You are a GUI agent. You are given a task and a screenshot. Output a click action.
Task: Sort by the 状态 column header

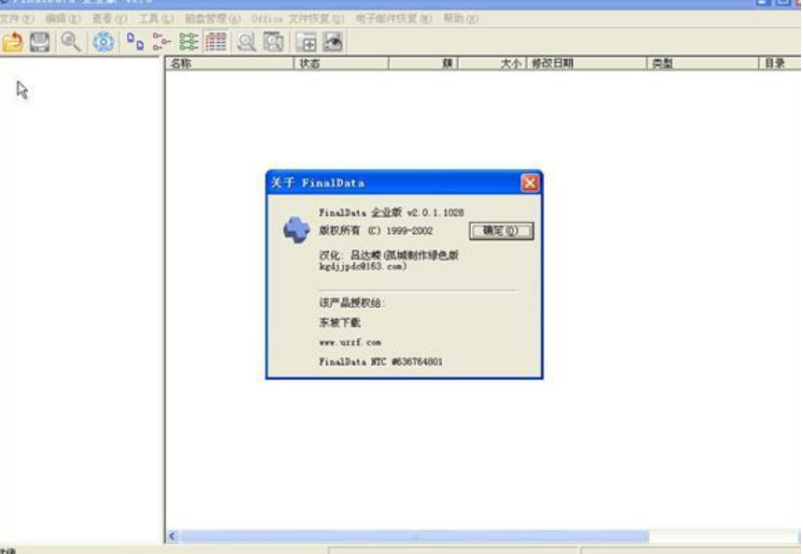pos(341,63)
